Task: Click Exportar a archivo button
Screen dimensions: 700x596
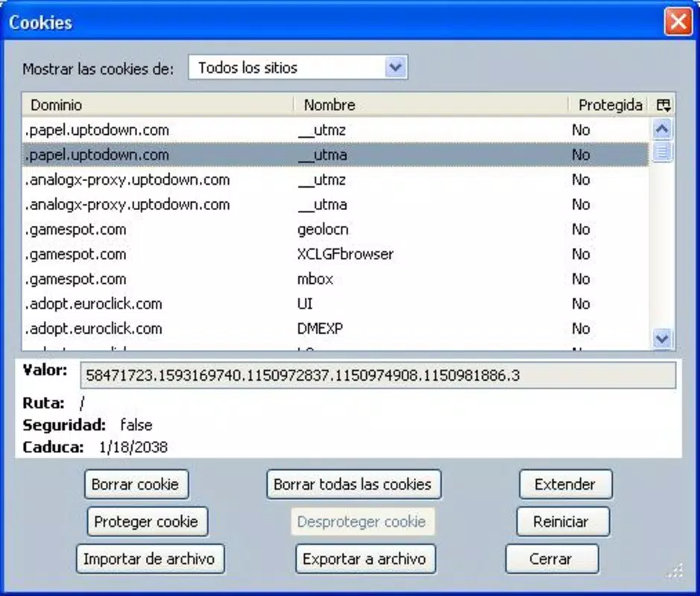Action: (x=365, y=559)
